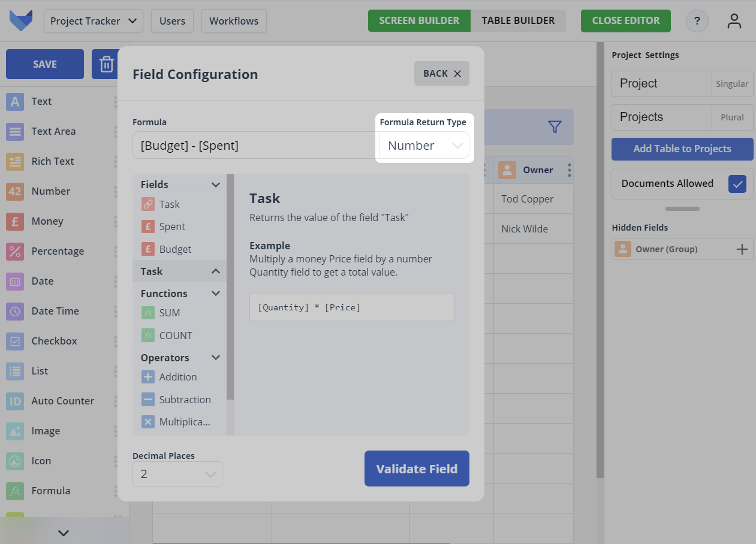This screenshot has height=544, width=756.
Task: Collapse the Operators section
Action: (216, 358)
